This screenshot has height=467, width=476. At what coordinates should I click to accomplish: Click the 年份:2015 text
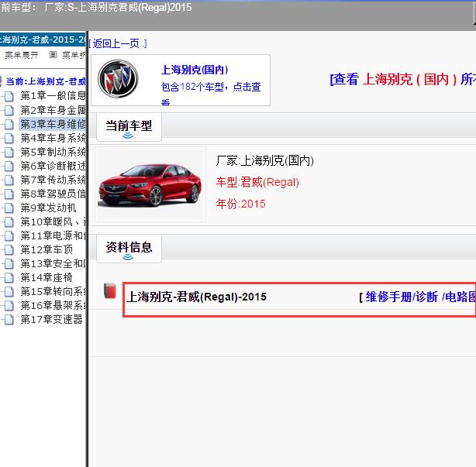[241, 204]
